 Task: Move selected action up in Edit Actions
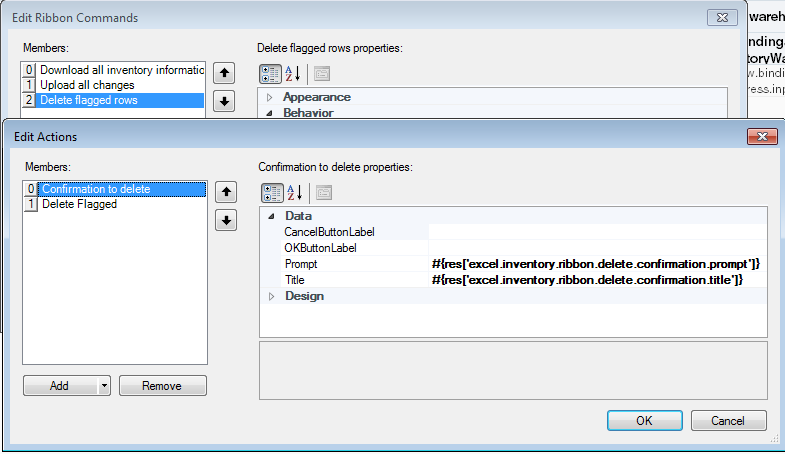pyautogui.click(x=226, y=192)
